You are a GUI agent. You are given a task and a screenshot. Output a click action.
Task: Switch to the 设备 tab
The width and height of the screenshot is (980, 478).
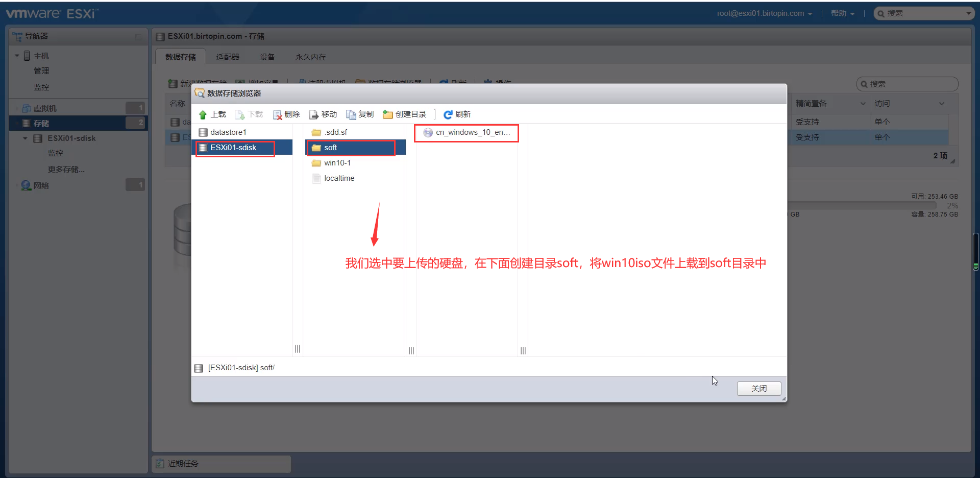pos(267,57)
